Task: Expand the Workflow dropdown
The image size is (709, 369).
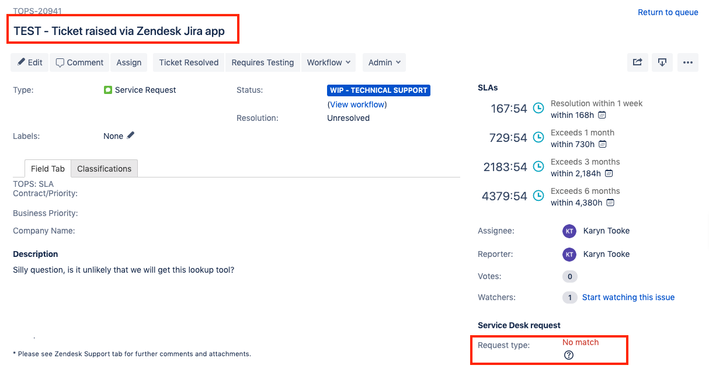Action: pos(329,62)
